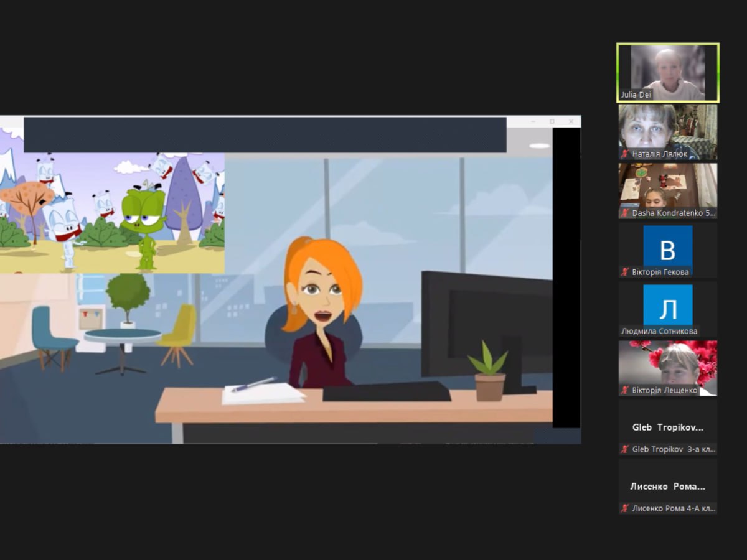Click the 'Людмила Сотникова' name label
The image size is (747, 560).
coord(659,331)
